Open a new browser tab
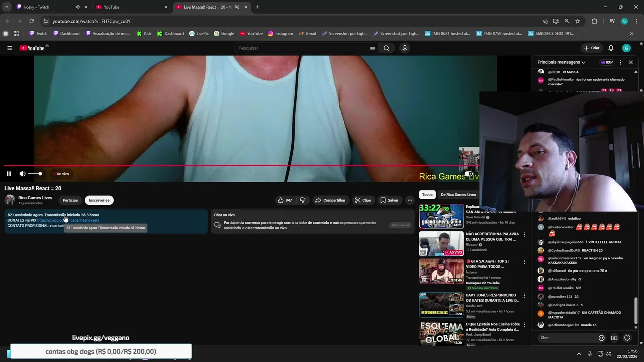Viewport: 644px width, 362px height. tap(258, 7)
